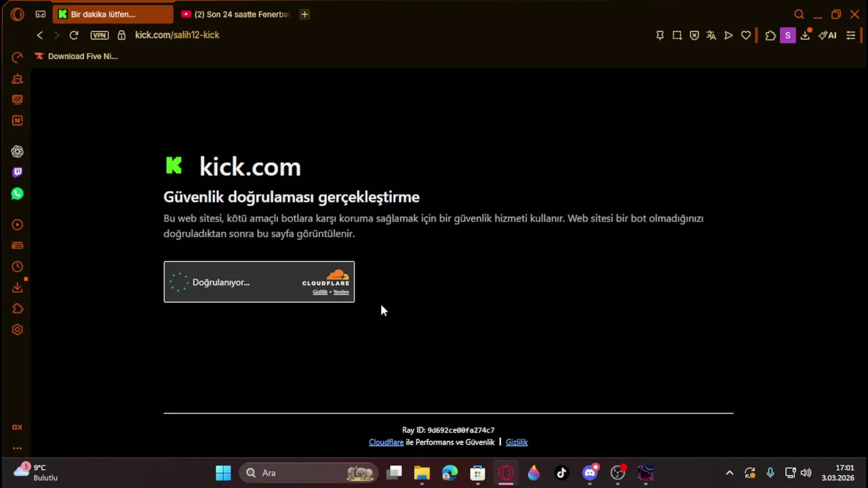Screen dimensions: 868x488
Task: Click the pin icon in address bar
Action: [x=660, y=35]
